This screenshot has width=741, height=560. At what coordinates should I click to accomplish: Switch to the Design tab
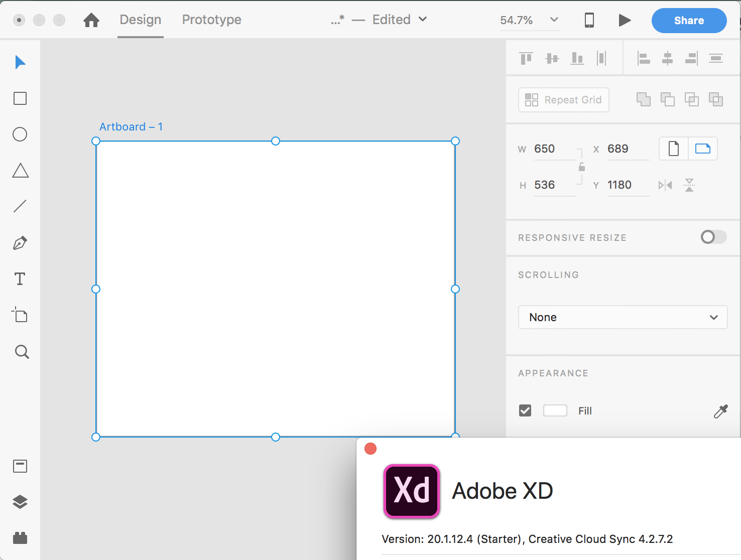(141, 20)
